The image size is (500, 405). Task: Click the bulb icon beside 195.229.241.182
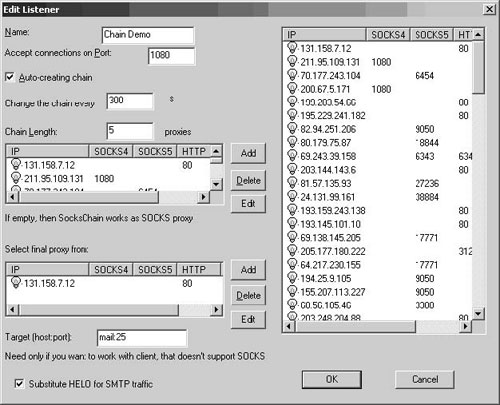click(x=292, y=115)
